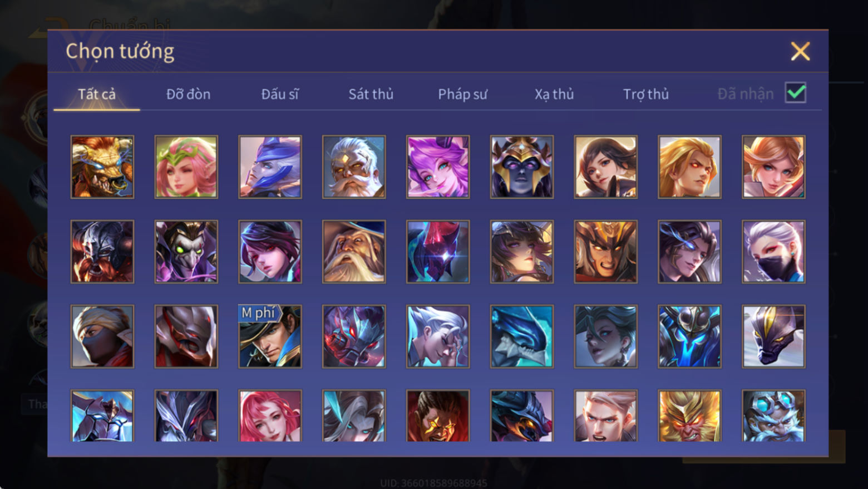
Task: Pick the hero tagged 'M phí'
Action: point(270,336)
